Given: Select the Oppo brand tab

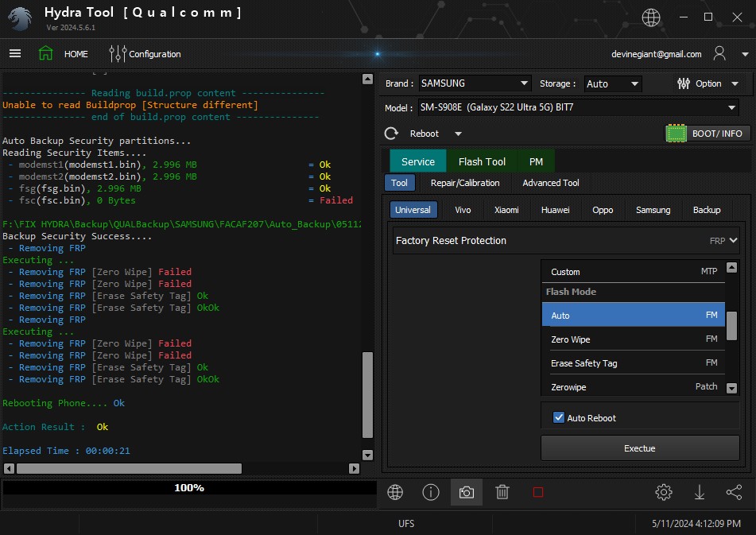Looking at the screenshot, I should point(603,210).
